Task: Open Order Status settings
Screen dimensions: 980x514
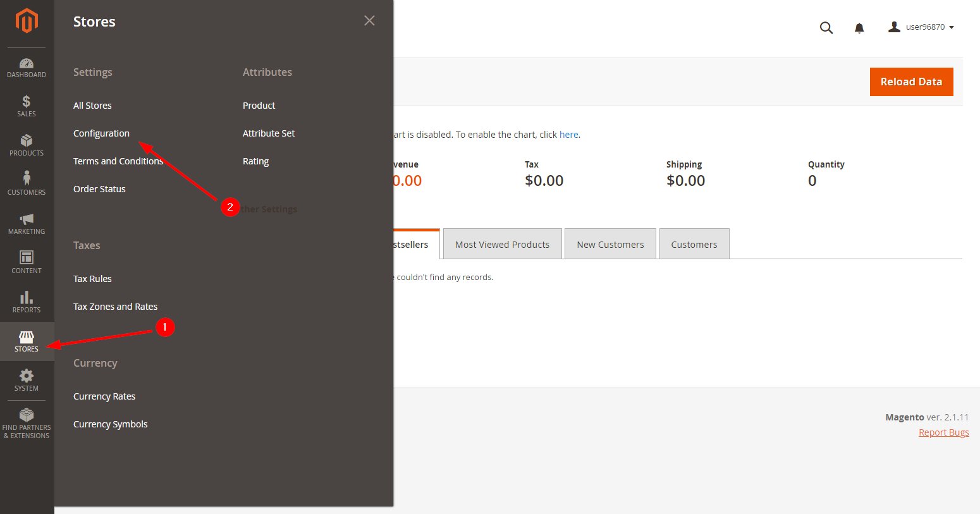Action: (x=99, y=189)
